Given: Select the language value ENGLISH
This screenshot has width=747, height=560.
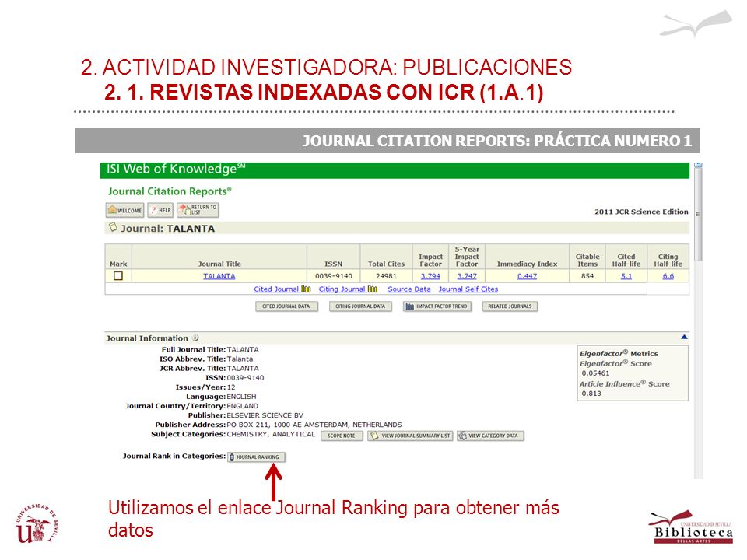Looking at the screenshot, I should coord(241,397).
